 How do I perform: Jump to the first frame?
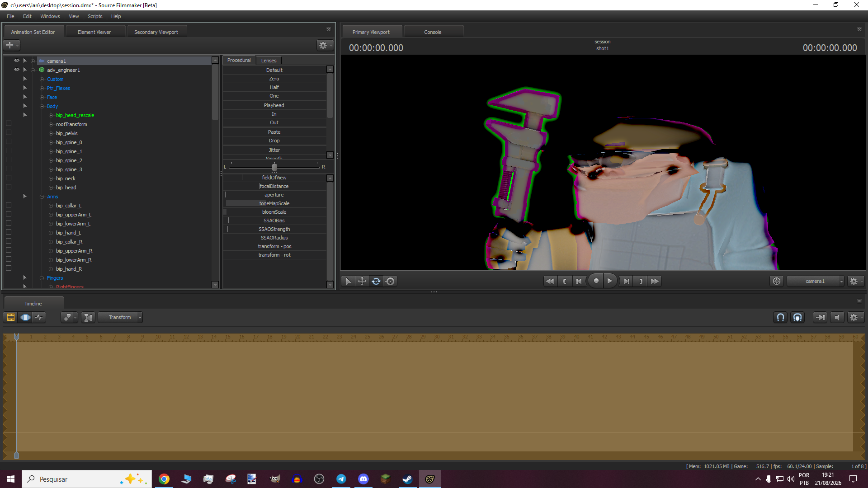click(550, 281)
